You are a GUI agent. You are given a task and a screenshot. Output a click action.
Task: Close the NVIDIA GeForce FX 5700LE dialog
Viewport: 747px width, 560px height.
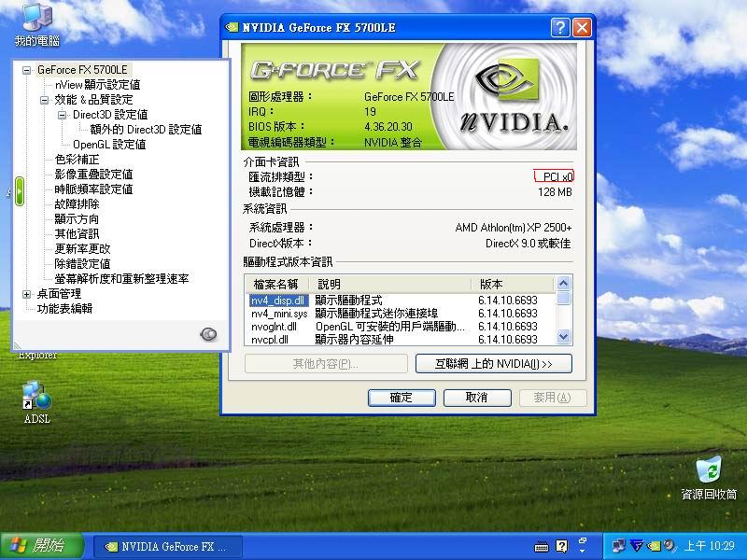582,28
